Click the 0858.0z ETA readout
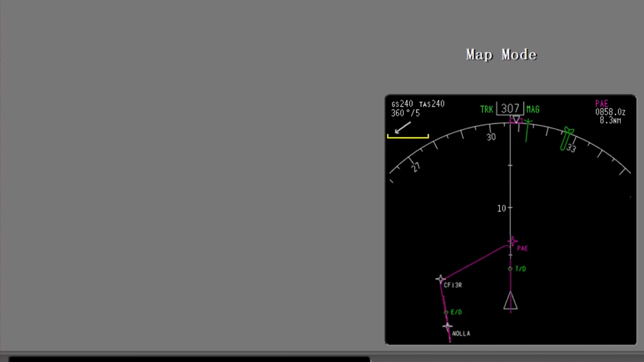Screen dimensions: 644x362 [x=610, y=112]
